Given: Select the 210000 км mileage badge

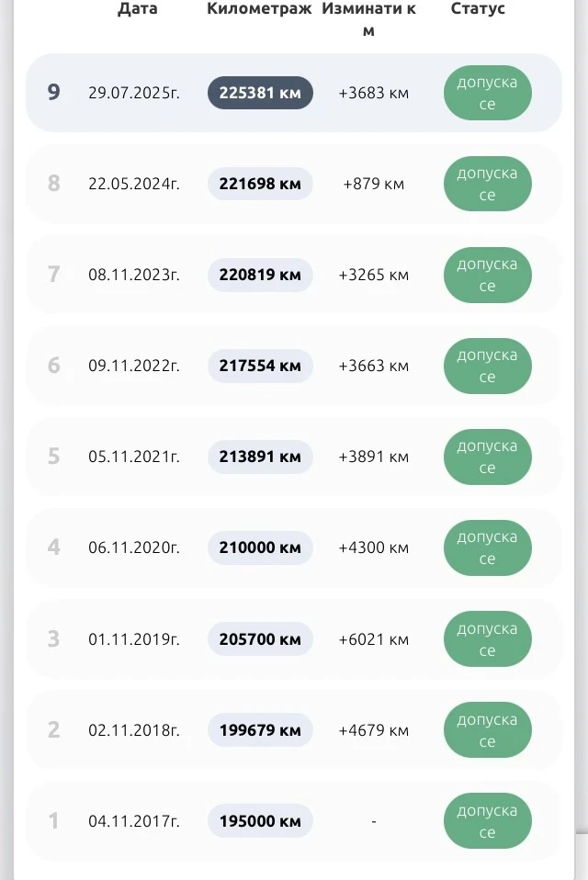Looking at the screenshot, I should pyautogui.click(x=260, y=547).
